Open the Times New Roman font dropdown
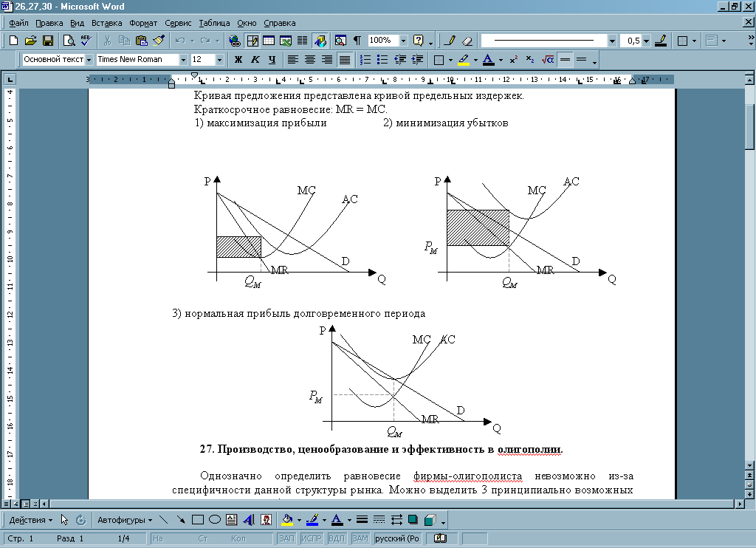Image resolution: width=756 pixels, height=548 pixels. 183,60
